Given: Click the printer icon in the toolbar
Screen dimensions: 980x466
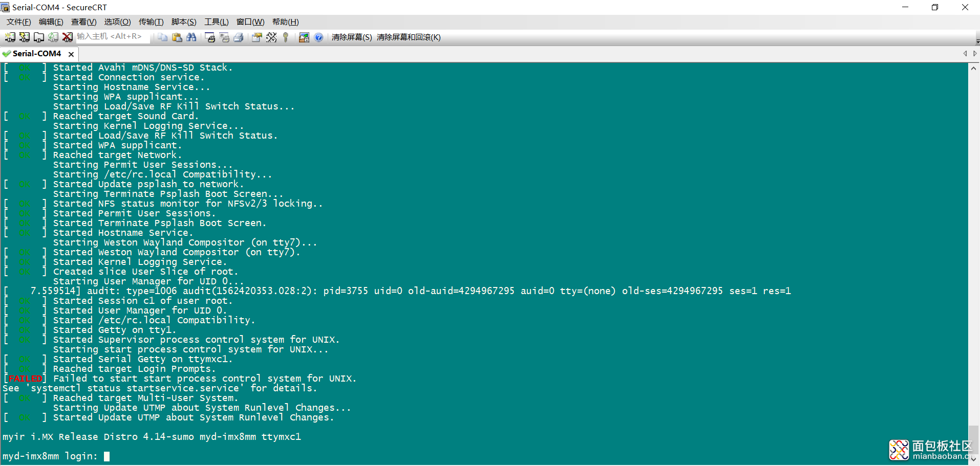Looking at the screenshot, I should tap(239, 37).
